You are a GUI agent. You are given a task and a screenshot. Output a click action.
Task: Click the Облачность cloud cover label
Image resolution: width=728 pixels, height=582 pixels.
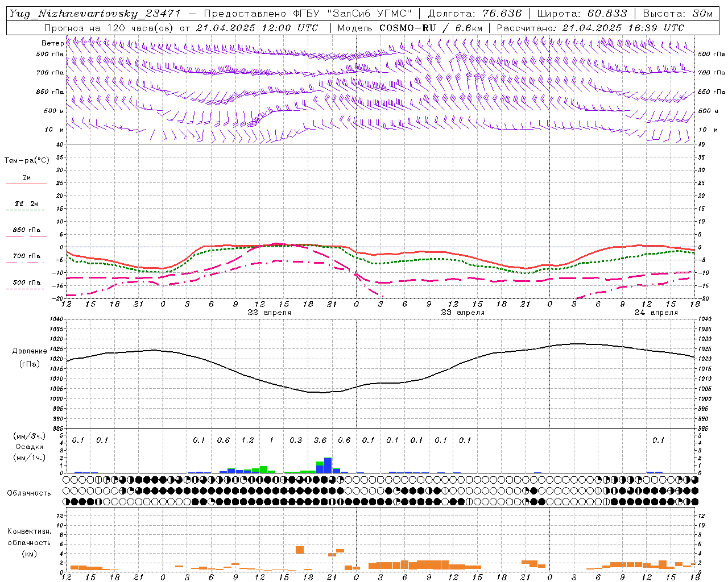[x=29, y=493]
